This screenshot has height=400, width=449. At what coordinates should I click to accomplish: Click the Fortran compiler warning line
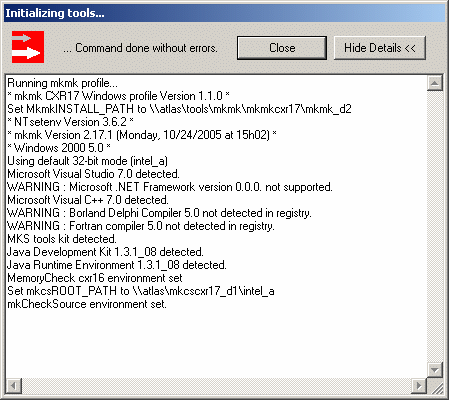(x=141, y=226)
